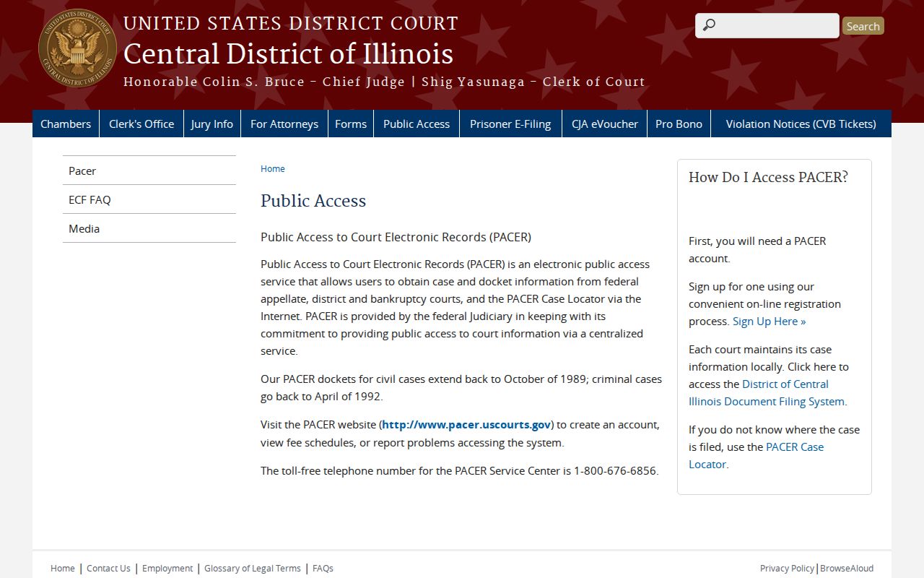Click the How Do I Access PACER? heading
Screen dimensions: 924x578
[768, 178]
